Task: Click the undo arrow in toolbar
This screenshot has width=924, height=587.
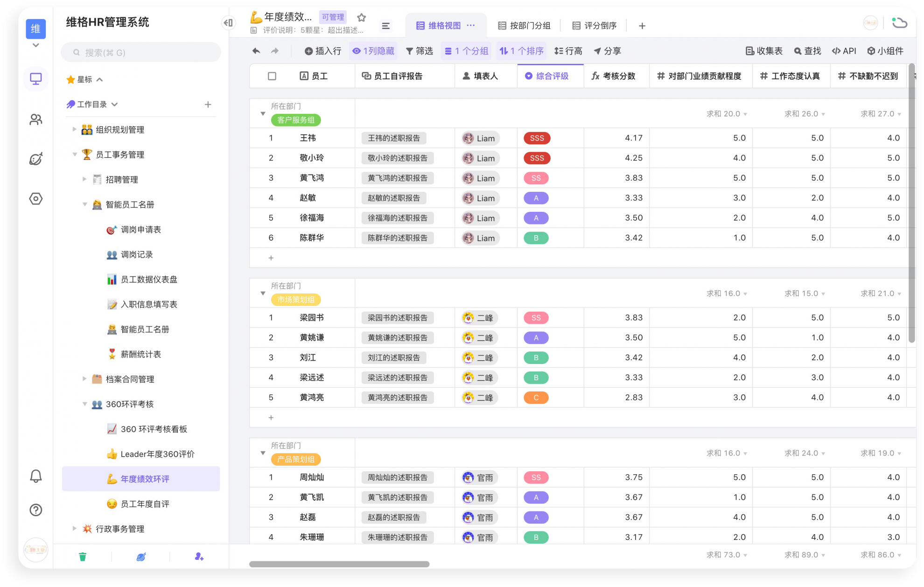Action: (256, 51)
